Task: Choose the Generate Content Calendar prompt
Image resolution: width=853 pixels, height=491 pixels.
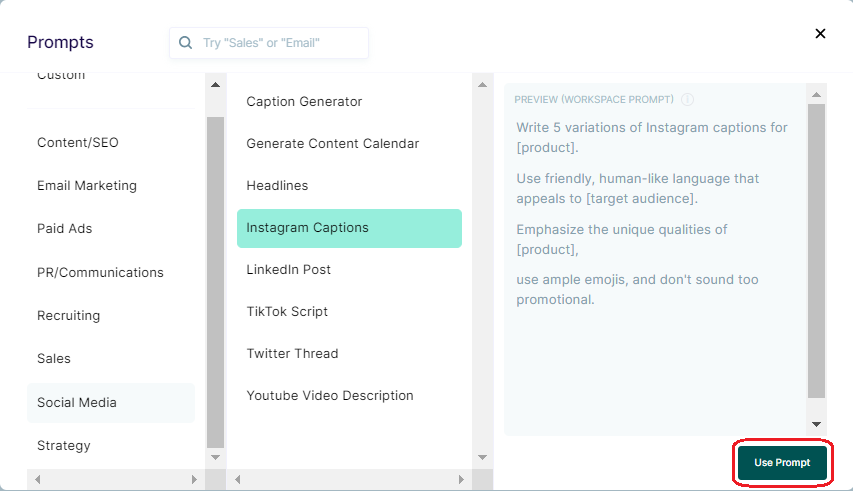Action: point(333,144)
